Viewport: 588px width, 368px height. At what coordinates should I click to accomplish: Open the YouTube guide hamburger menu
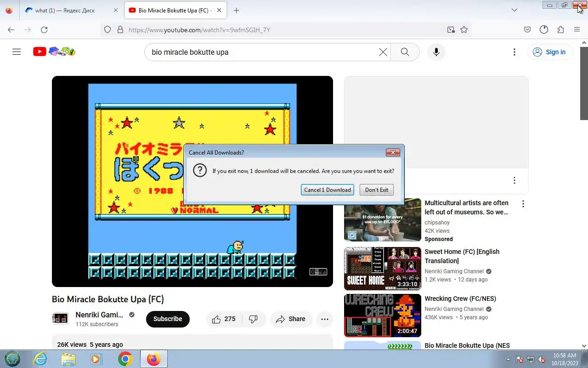[x=17, y=52]
